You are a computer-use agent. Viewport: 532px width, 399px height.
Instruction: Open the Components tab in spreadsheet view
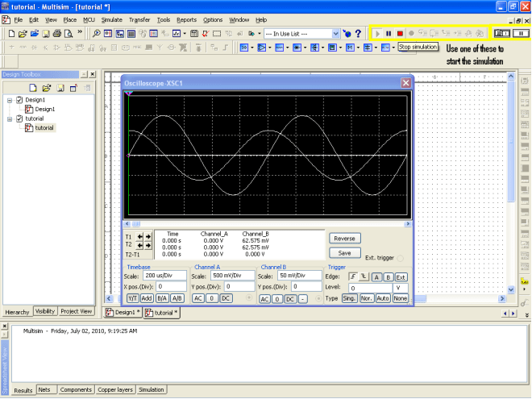(x=76, y=389)
